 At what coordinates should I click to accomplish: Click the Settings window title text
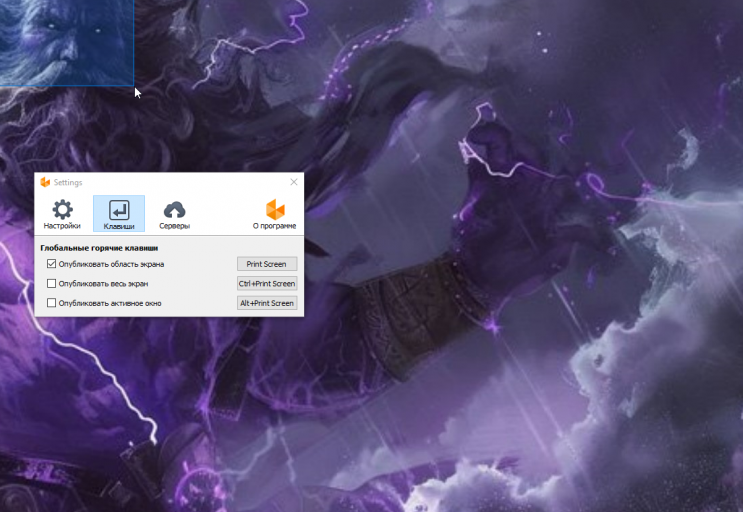[68, 182]
